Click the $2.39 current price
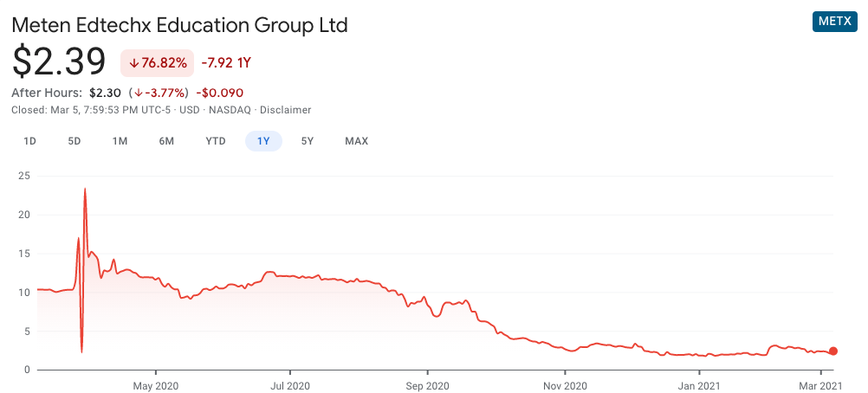 (x=59, y=62)
